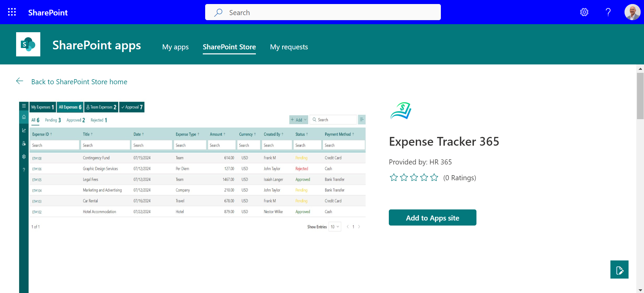
Task: Click the fifth rating star
Action: [x=434, y=178]
